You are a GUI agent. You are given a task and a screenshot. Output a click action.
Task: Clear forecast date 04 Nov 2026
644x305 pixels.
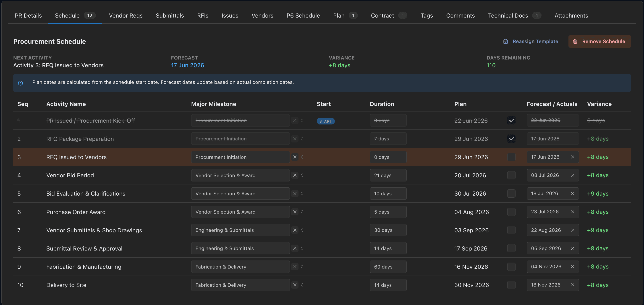pos(573,266)
